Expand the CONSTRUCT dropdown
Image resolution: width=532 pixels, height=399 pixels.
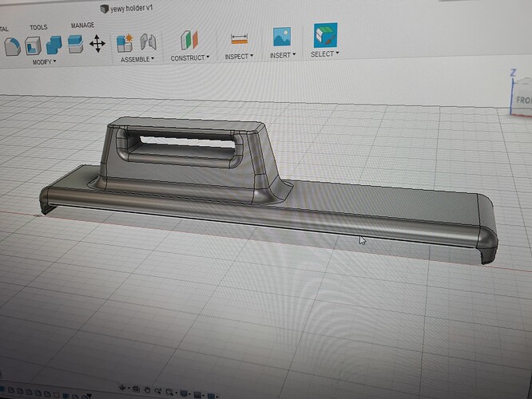click(x=190, y=57)
